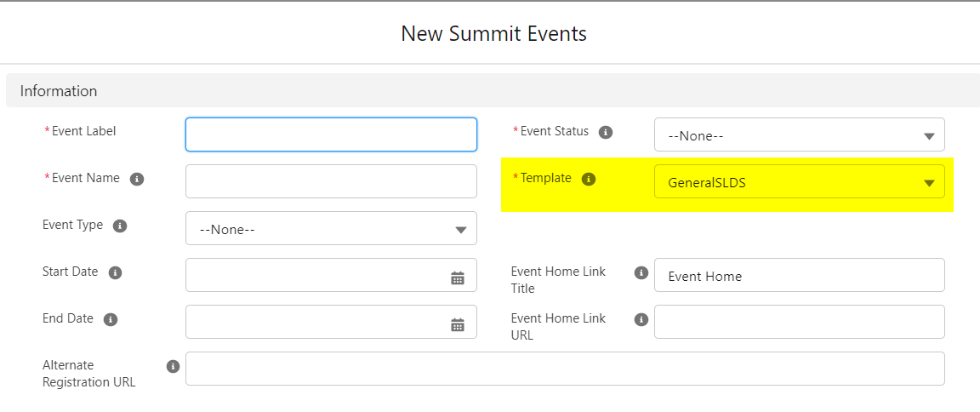
Task: Click the Event Name info icon
Action: coord(137,180)
